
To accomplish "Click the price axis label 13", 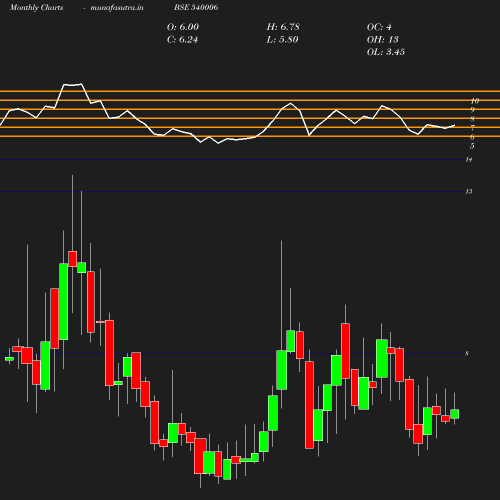I will click(469, 192).
